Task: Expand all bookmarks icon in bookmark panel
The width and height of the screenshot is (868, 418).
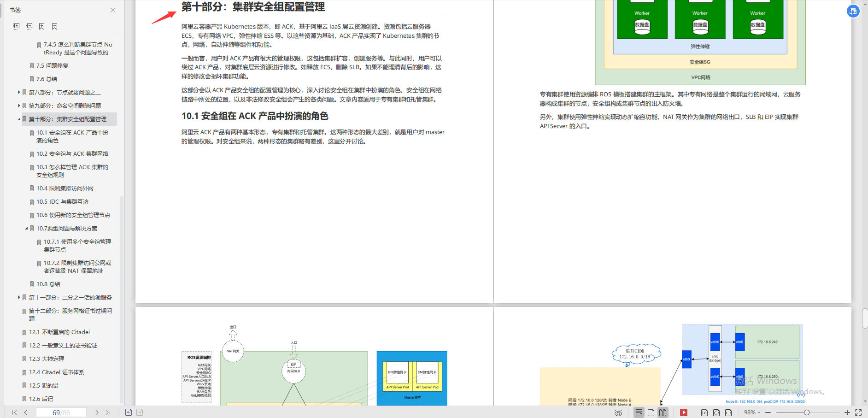Action: coord(16,26)
